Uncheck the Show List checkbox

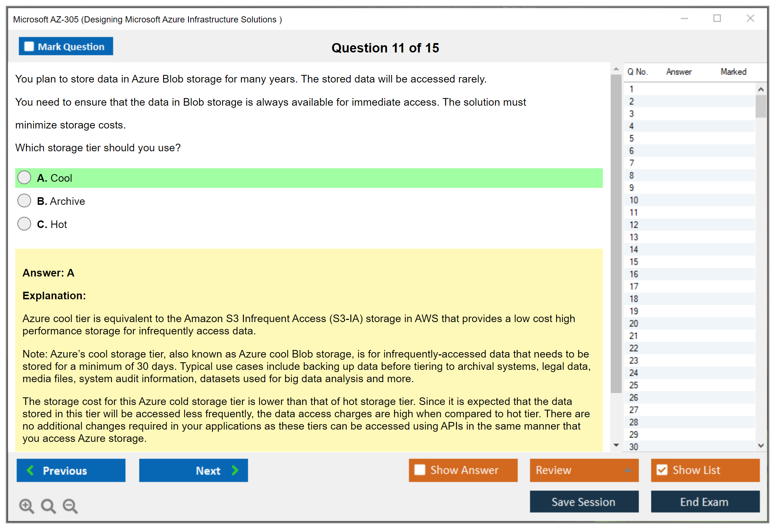(662, 470)
